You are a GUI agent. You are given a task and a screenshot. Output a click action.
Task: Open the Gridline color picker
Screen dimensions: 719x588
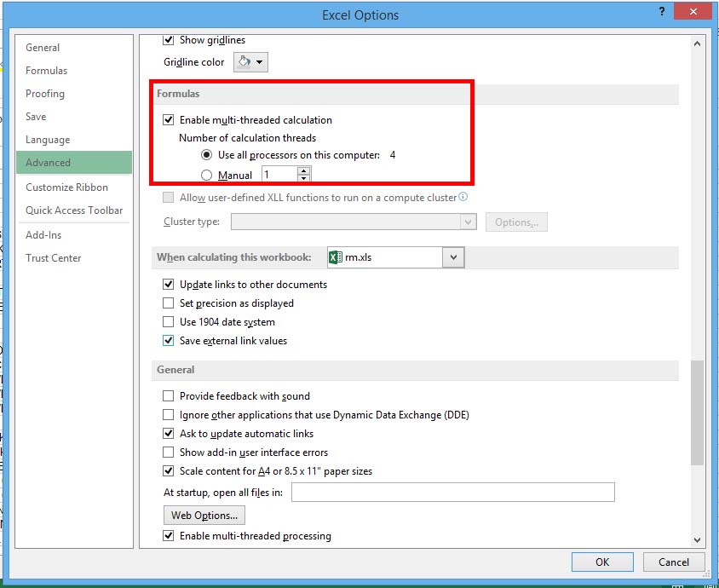tap(245, 61)
